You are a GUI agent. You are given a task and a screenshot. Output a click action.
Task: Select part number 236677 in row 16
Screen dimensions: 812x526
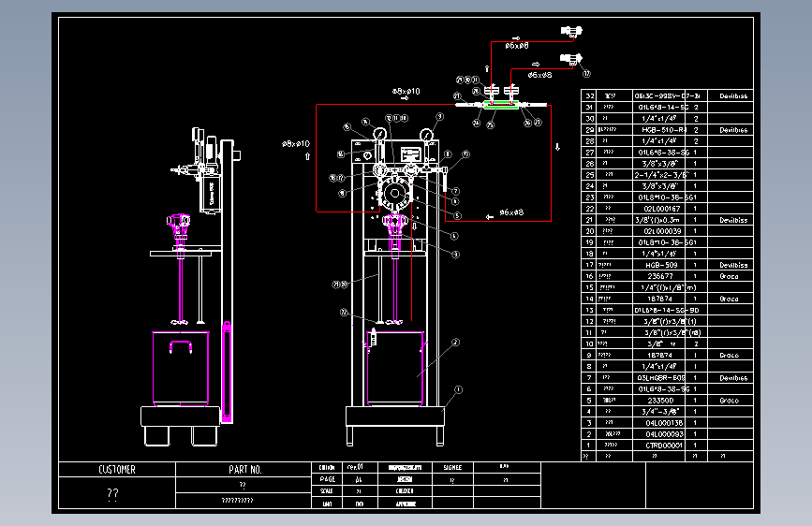point(660,276)
